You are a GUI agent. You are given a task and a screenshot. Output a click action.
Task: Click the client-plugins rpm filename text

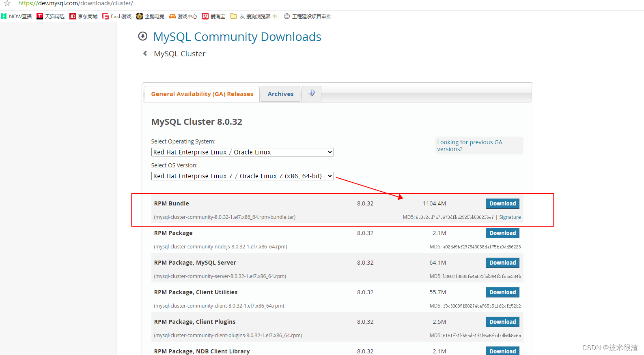[x=228, y=336]
